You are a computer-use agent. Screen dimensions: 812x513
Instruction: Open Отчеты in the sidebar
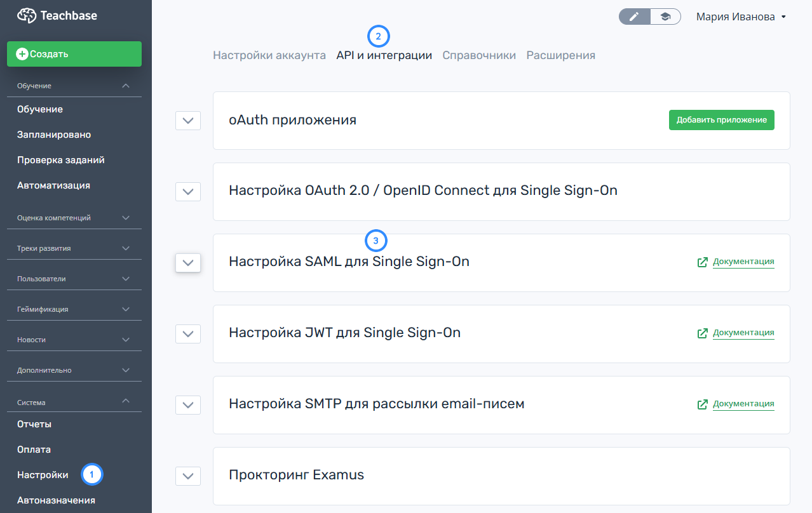pyautogui.click(x=34, y=424)
